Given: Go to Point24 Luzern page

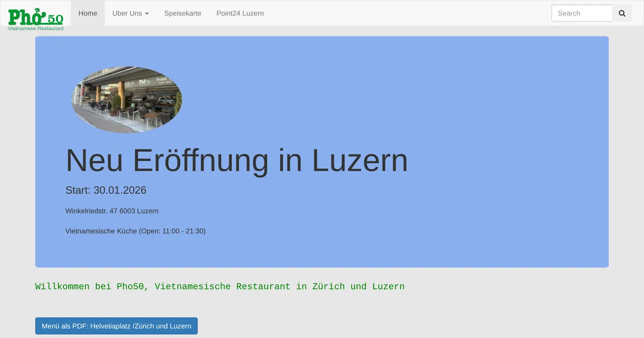Looking at the screenshot, I should (x=240, y=13).
